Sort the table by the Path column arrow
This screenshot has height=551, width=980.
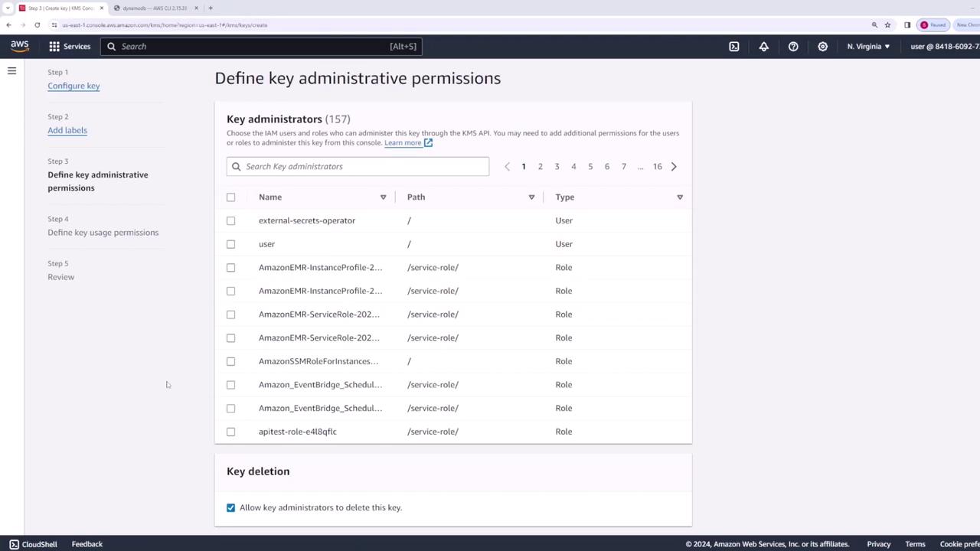(x=531, y=197)
